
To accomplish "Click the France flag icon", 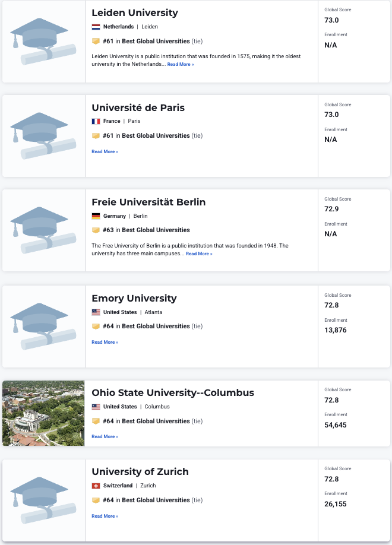I will 96,121.
